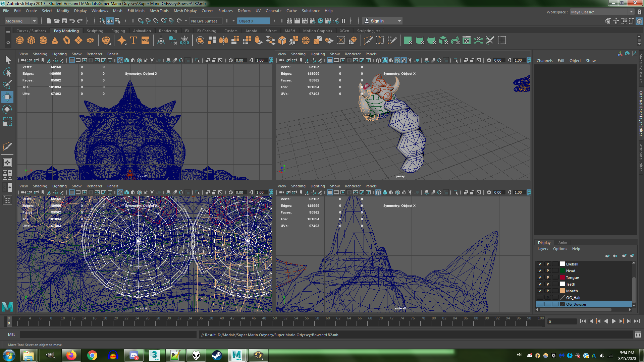Click frame 50 on the time slider
This screenshot has width=644, height=362.
(275, 321)
